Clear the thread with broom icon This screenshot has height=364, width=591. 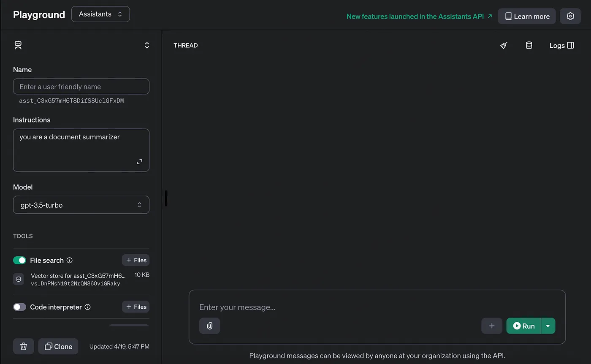point(504,45)
